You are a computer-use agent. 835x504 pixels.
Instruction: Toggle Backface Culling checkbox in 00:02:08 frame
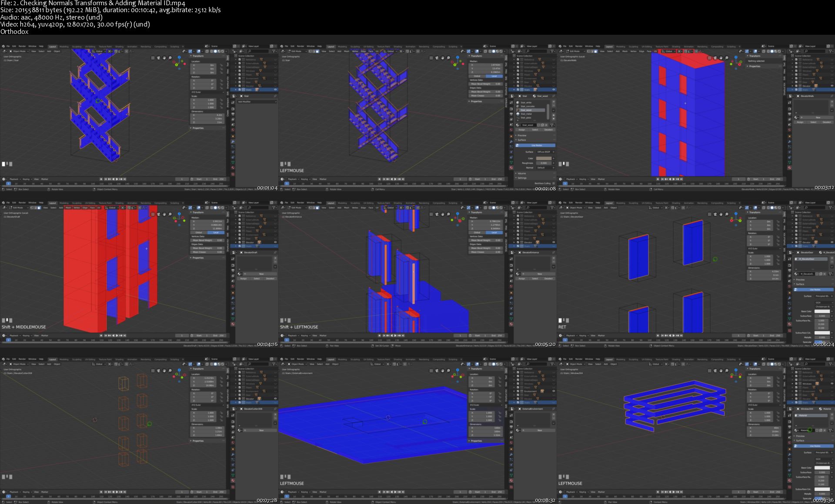pyautogui.click(x=553, y=183)
